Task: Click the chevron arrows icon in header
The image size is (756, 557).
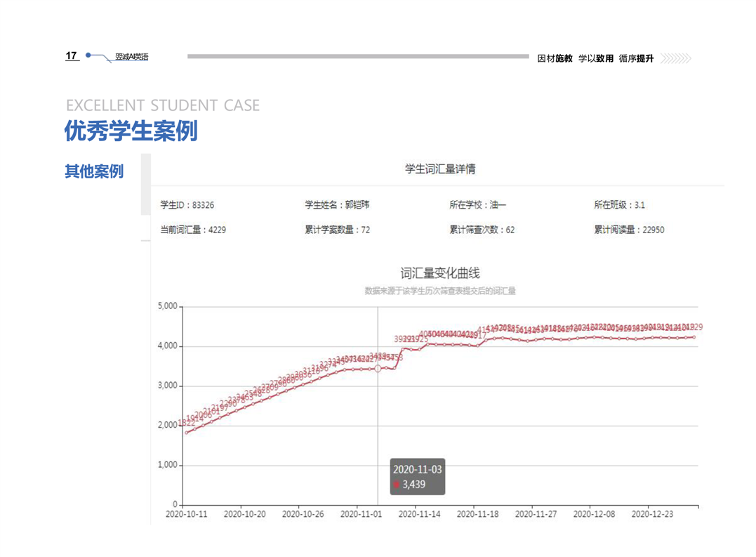Action: (x=676, y=58)
